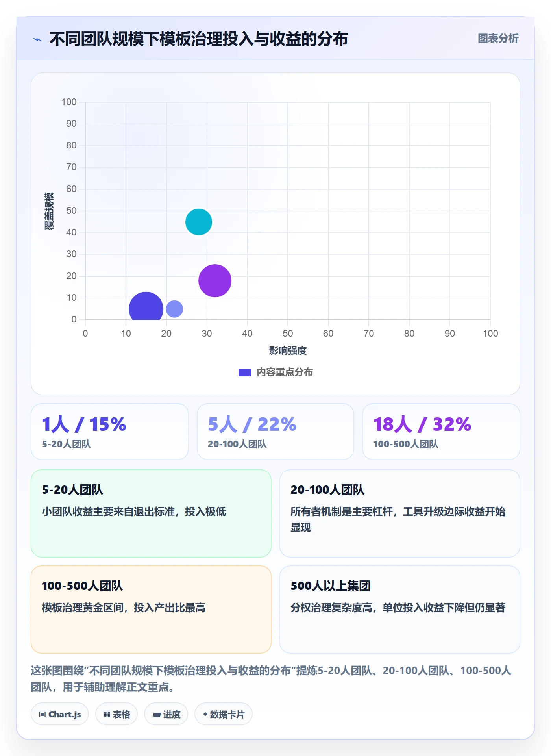
Task: Click the orange 100-500人团队 card heading
Action: coord(82,586)
